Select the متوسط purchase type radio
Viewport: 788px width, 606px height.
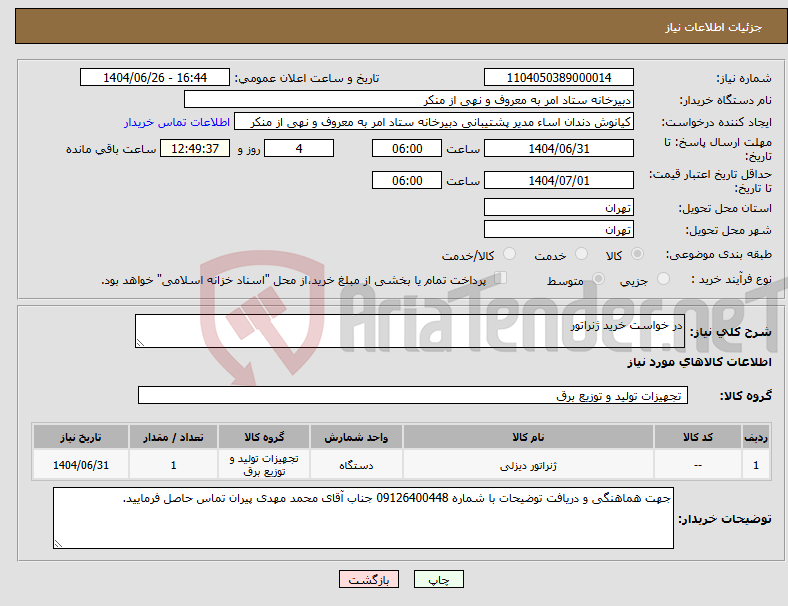point(598,278)
